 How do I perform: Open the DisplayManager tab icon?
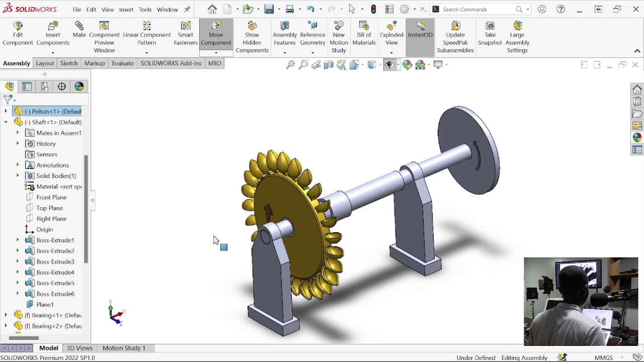click(79, 86)
